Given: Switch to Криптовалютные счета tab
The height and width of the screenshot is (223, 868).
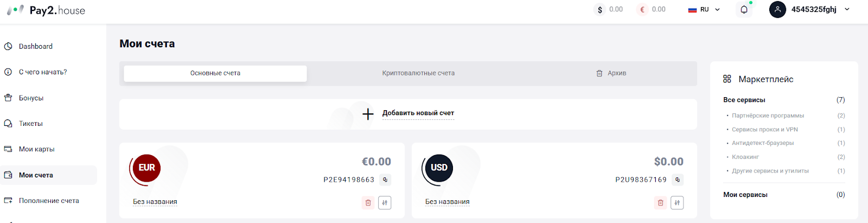Looking at the screenshot, I should point(418,73).
